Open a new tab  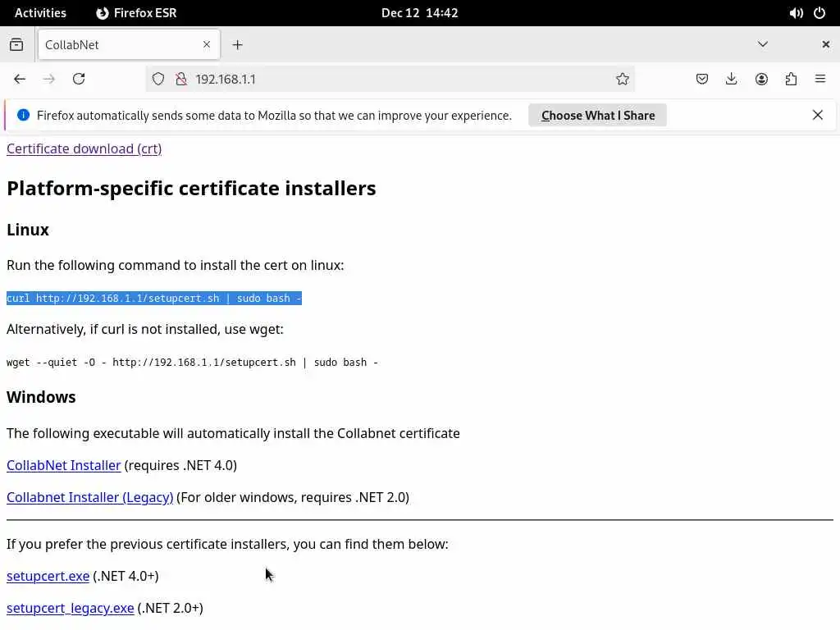[237, 45]
